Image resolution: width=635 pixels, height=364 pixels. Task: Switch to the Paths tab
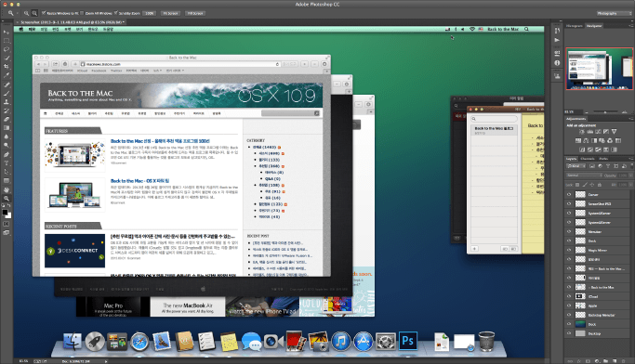tap(603, 159)
